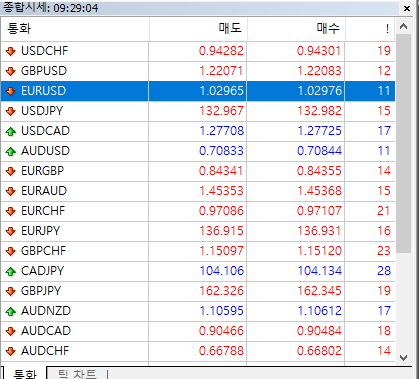Screen dimensions: 419x379
Task: Click EURUSD ask price 1.02976
Action: point(320,91)
